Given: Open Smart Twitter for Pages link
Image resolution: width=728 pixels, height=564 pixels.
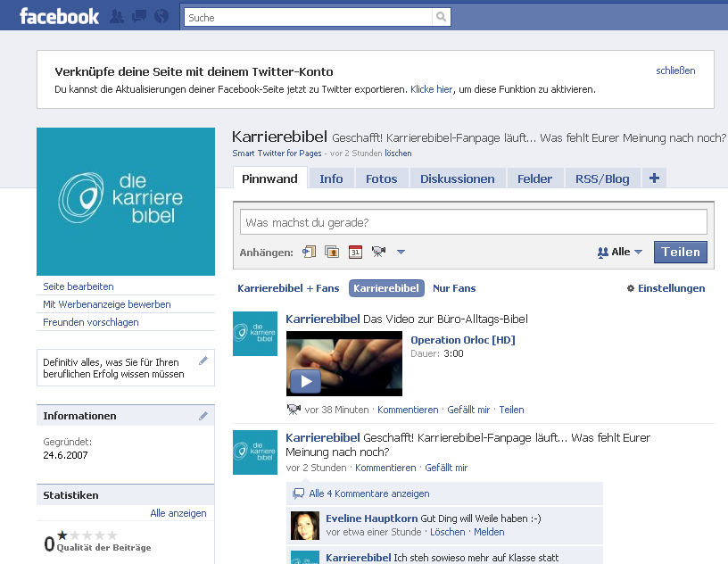Looking at the screenshot, I should coord(277,153).
